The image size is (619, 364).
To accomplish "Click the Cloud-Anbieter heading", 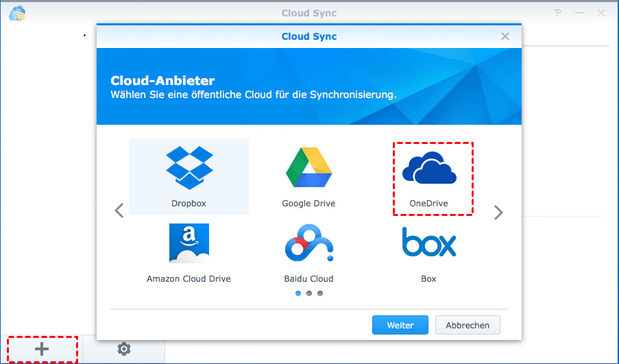I will click(x=162, y=80).
